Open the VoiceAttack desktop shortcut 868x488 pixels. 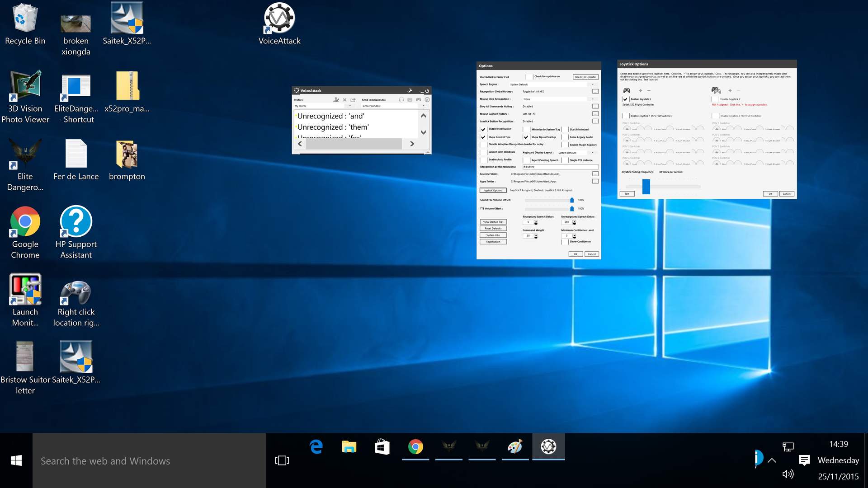(279, 24)
